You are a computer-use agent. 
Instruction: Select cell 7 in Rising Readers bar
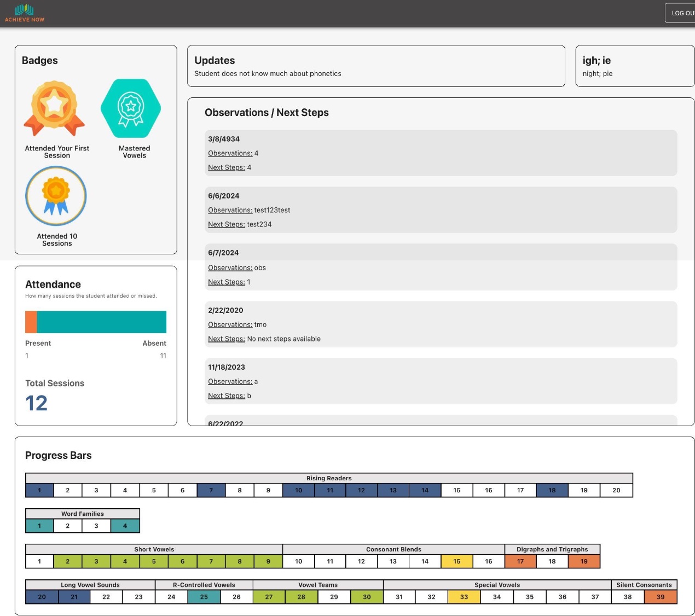click(x=211, y=490)
